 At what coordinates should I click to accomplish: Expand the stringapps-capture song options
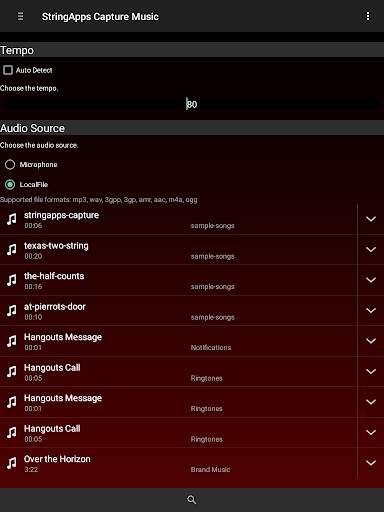[x=371, y=219]
